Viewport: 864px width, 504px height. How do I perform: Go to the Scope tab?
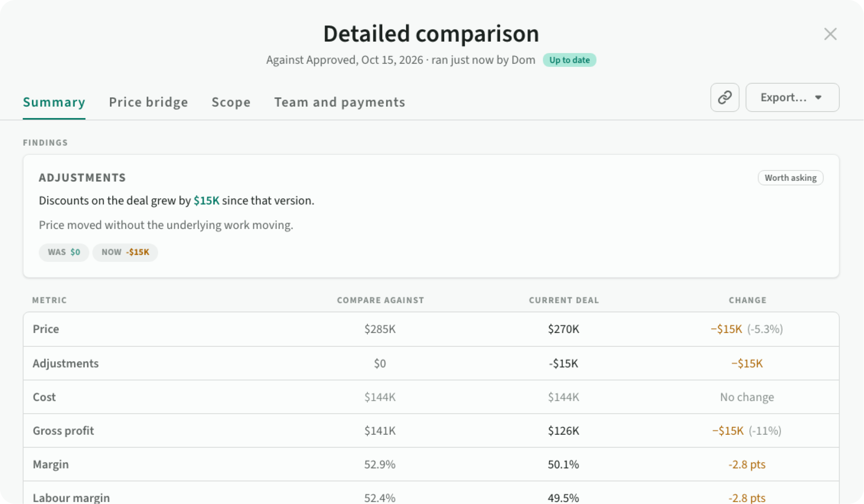pyautogui.click(x=231, y=102)
